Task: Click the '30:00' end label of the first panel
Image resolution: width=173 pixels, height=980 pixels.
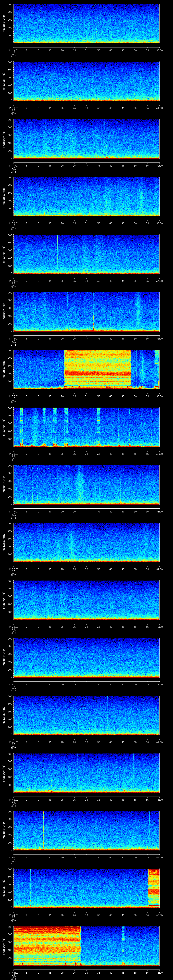Action: click(160, 50)
